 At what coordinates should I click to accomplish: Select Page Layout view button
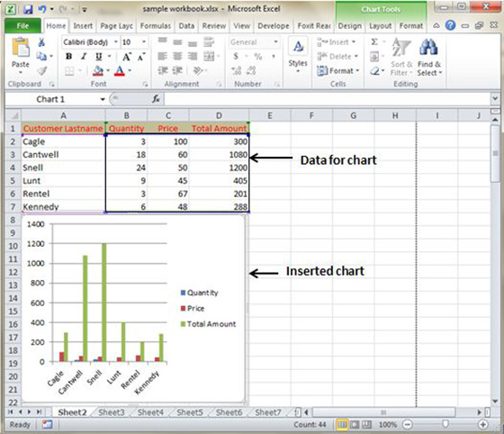coord(355,425)
